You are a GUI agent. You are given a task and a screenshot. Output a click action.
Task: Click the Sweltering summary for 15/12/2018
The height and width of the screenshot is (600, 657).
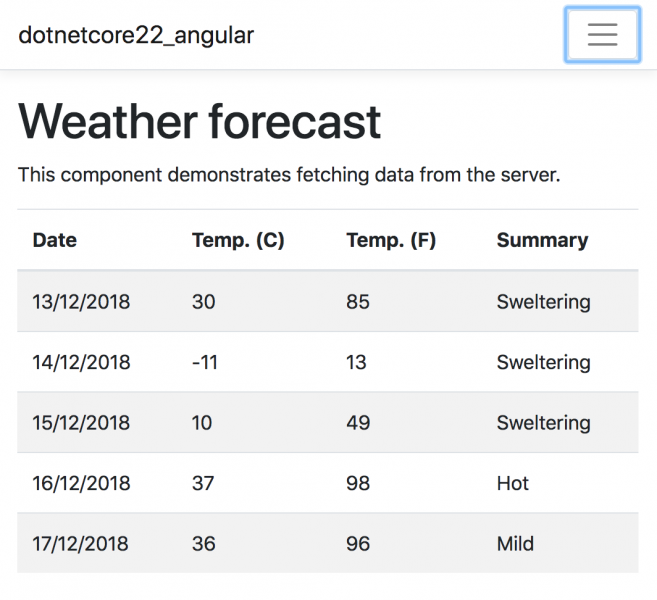[x=543, y=422]
